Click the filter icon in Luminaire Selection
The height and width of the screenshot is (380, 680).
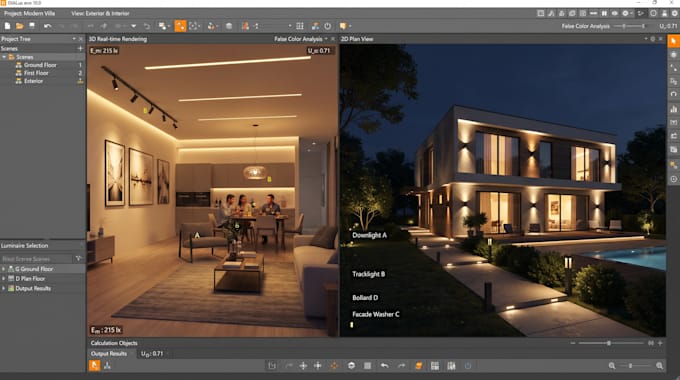coord(78,259)
